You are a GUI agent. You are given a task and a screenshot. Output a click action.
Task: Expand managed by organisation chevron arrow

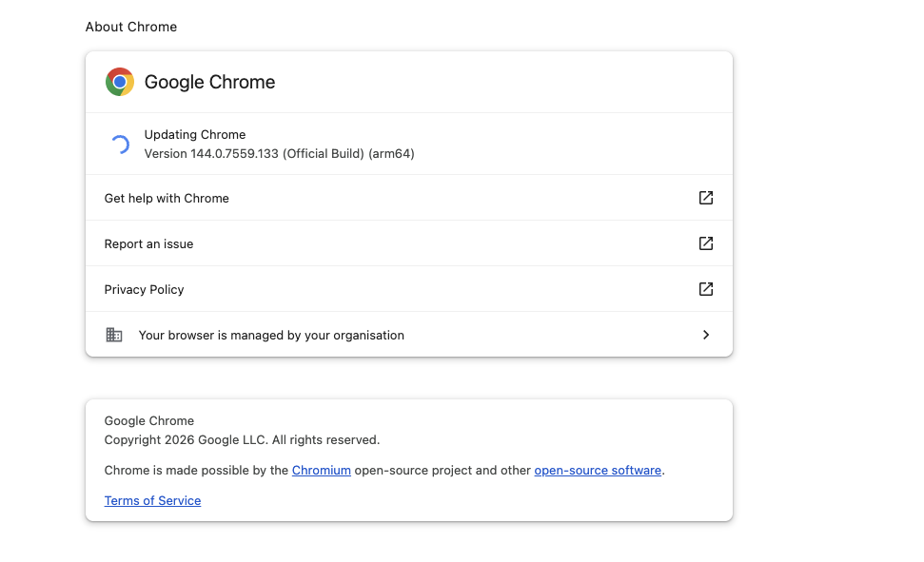(706, 335)
